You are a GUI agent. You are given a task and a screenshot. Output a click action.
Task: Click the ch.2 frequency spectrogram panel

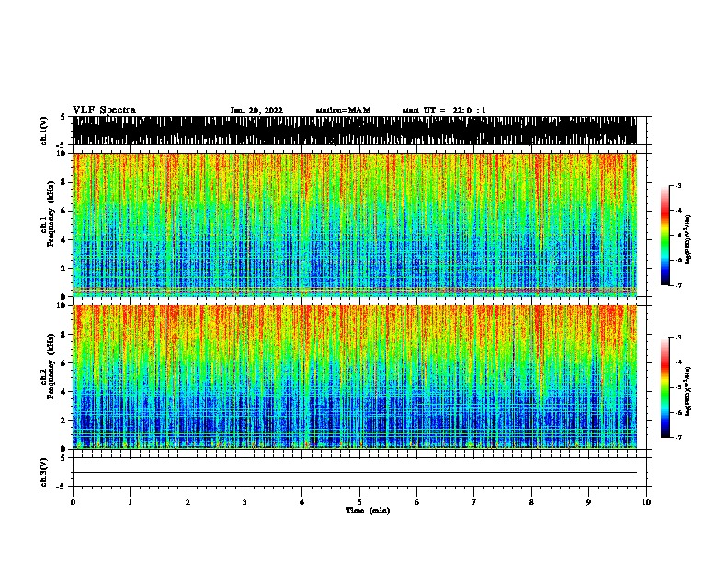point(355,377)
